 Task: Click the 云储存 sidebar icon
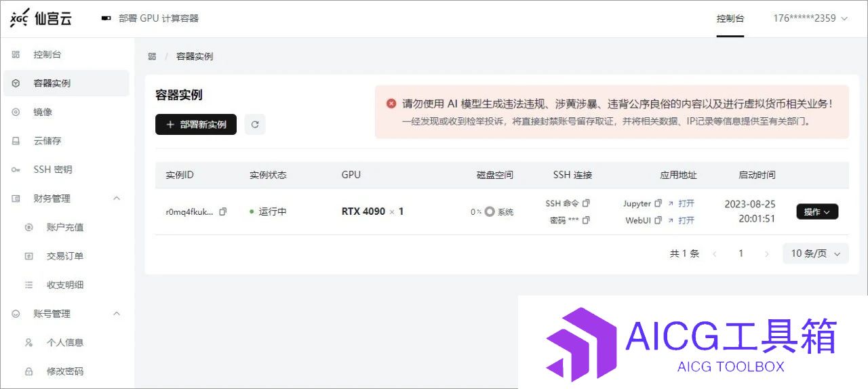[16, 141]
